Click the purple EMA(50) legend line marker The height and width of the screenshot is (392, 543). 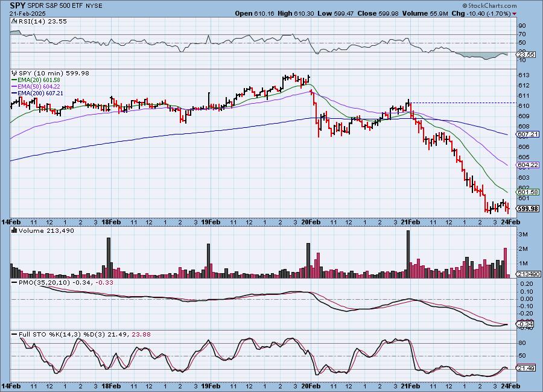pos(14,87)
